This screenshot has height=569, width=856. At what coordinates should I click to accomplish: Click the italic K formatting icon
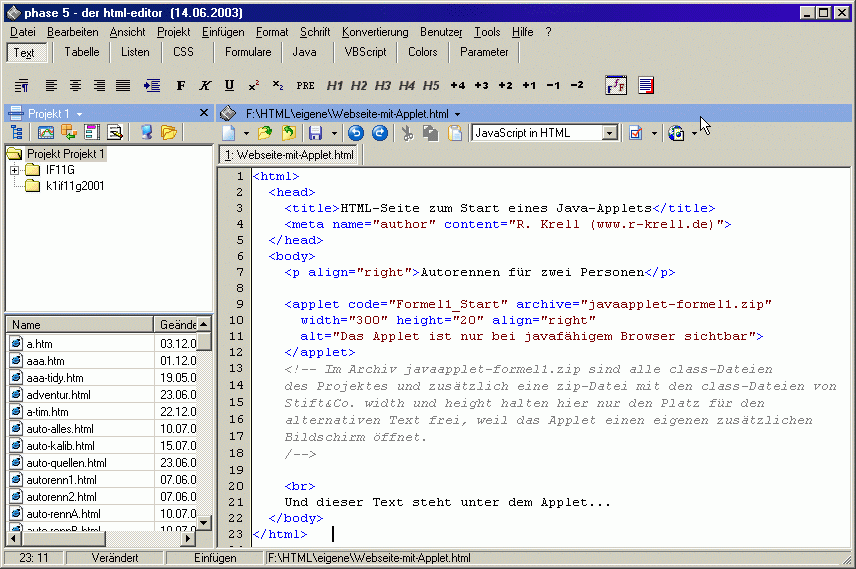pyautogui.click(x=205, y=86)
